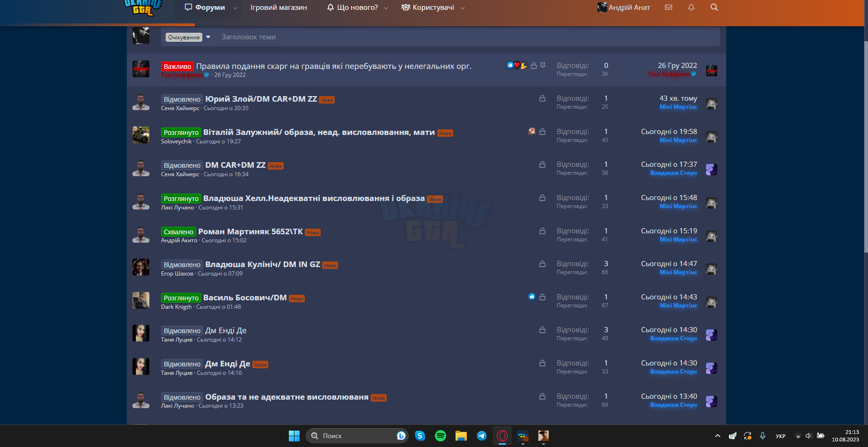868x447 pixels.
Task: Open the Dark Knigth author profile link
Action: pyautogui.click(x=176, y=307)
